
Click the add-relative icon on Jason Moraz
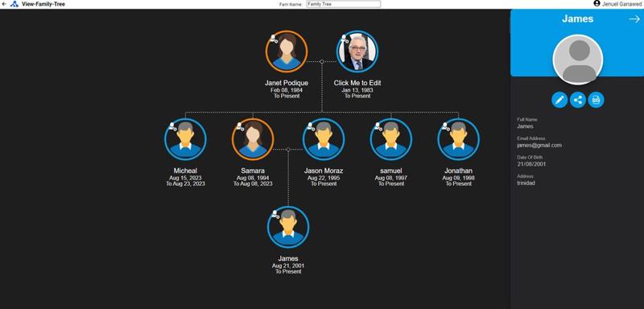coord(311,126)
